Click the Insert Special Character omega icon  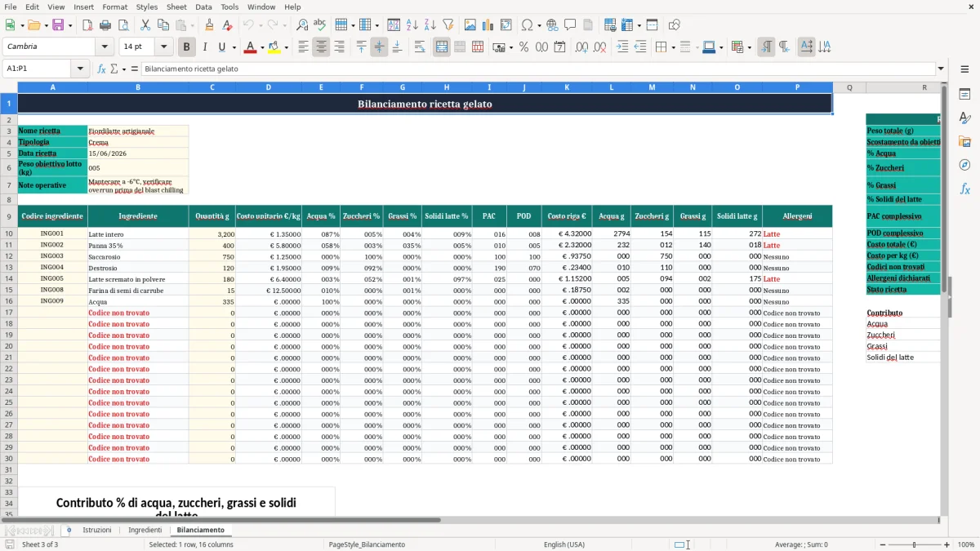[527, 25]
